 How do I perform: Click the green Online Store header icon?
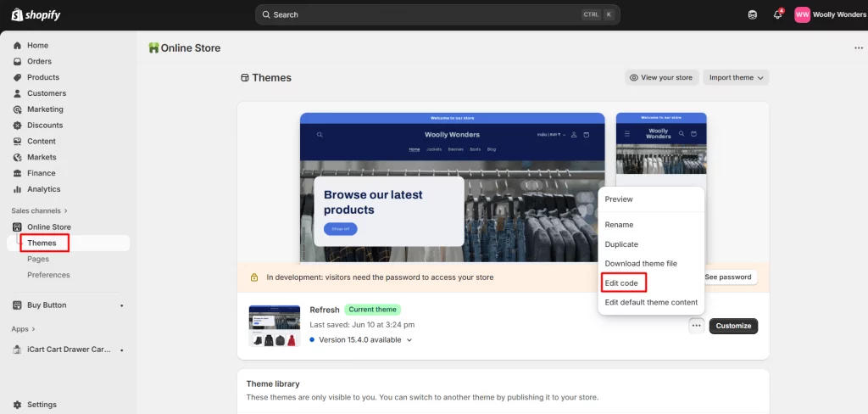154,48
